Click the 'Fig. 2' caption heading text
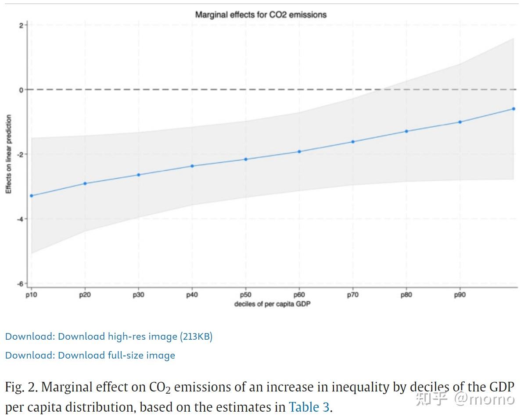The width and height of the screenshot is (528, 420). point(21,387)
